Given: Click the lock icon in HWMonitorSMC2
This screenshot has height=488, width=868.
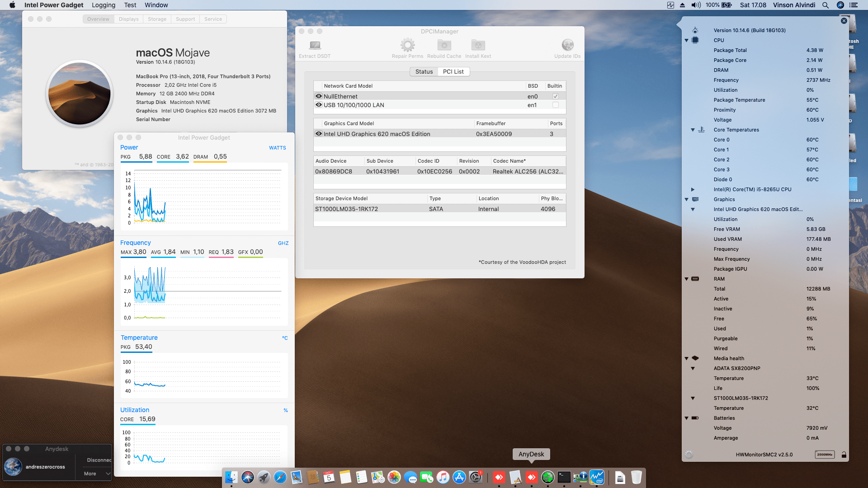Looking at the screenshot, I should 844,455.
